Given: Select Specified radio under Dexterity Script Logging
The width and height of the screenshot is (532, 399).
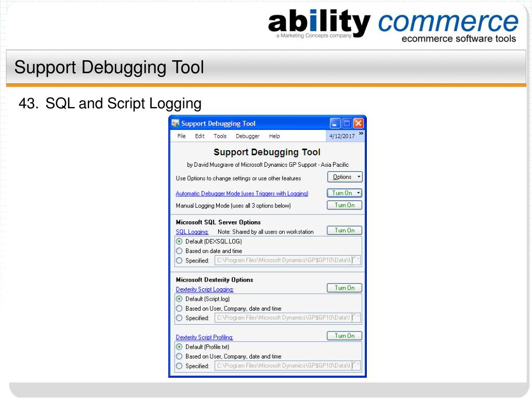Looking at the screenshot, I should (179, 318).
